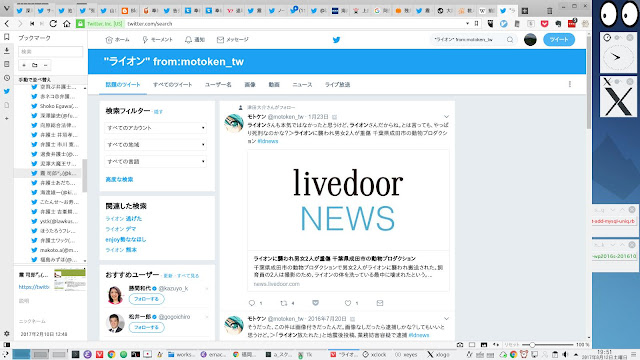
Task: Click the bookmark page icon in address bar
Action: pyautogui.click(x=476, y=24)
